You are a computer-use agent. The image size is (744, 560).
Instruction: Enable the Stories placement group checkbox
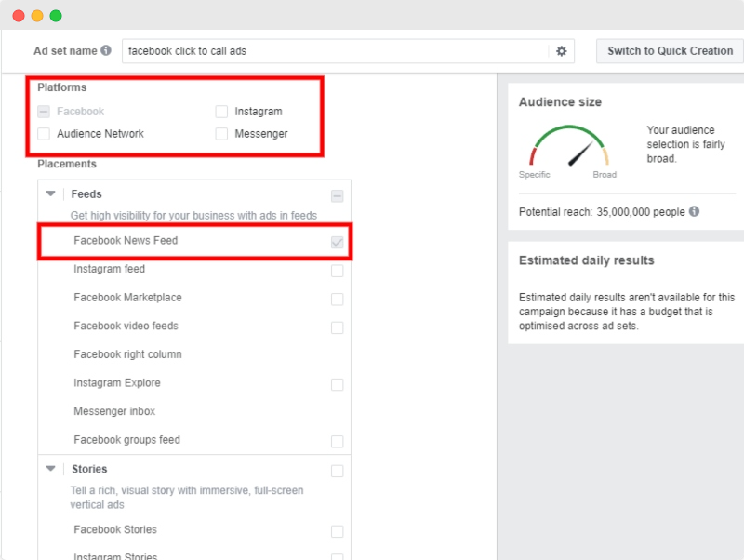(x=337, y=471)
